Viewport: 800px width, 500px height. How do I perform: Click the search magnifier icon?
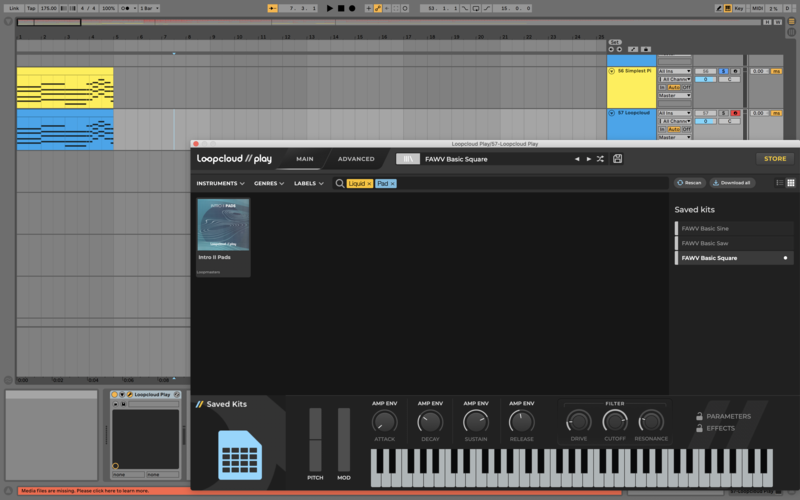coord(340,184)
